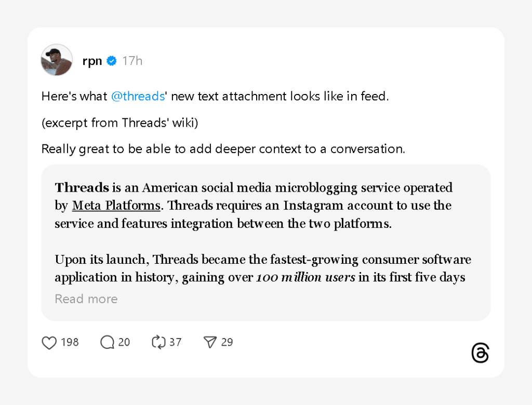Click the "Really great to be able" sentence
This screenshot has width=532, height=405.
tap(223, 150)
